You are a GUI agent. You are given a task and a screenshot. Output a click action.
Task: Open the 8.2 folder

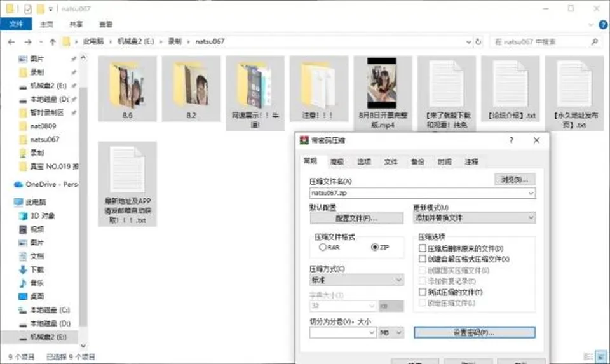191,89
